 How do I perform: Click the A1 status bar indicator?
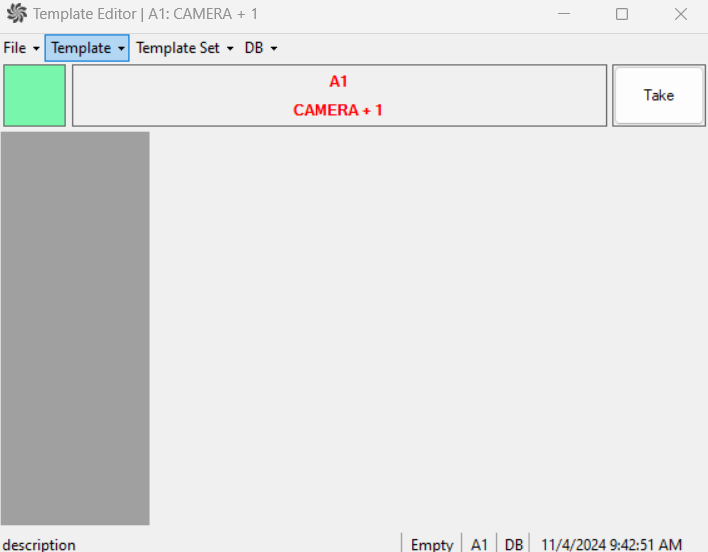tap(479, 544)
